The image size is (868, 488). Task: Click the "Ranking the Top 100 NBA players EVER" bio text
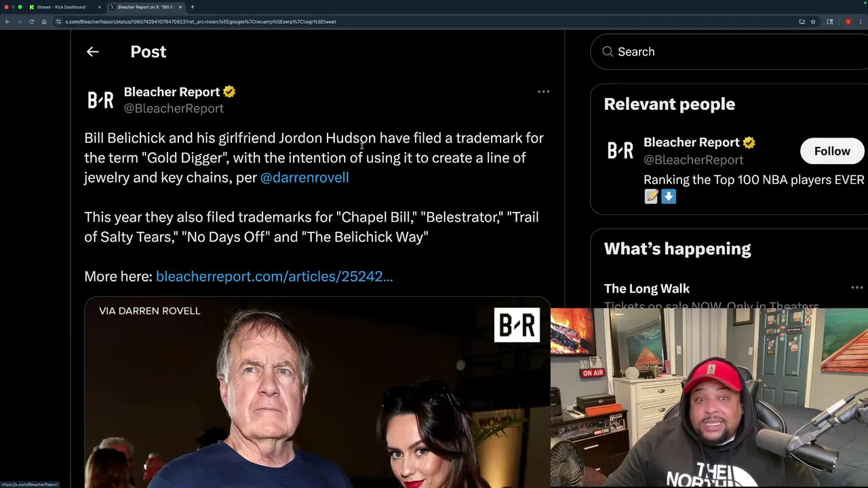[753, 180]
